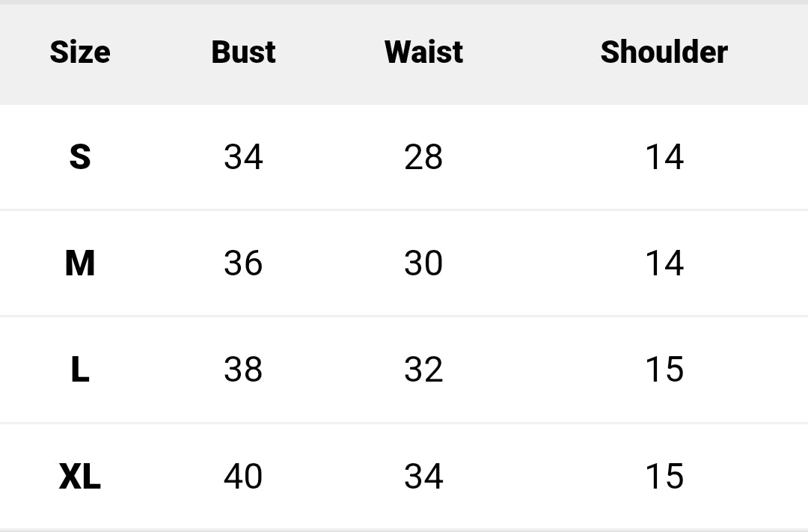Viewport: 808px width, 532px height.
Task: Click shoulder value 15 in L row
Action: click(x=664, y=370)
